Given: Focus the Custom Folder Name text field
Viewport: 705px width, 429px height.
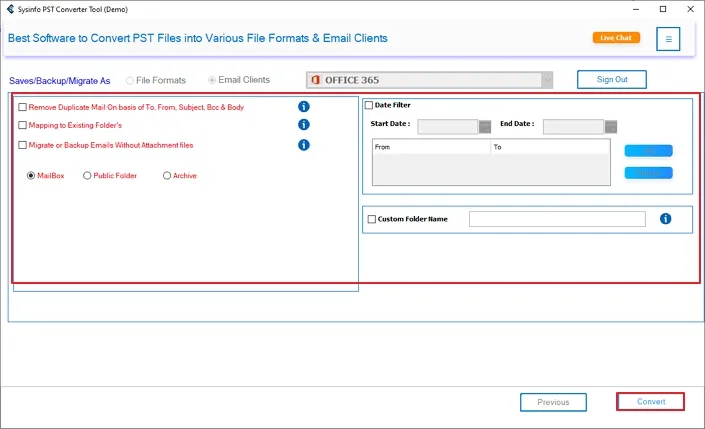Looking at the screenshot, I should (557, 219).
